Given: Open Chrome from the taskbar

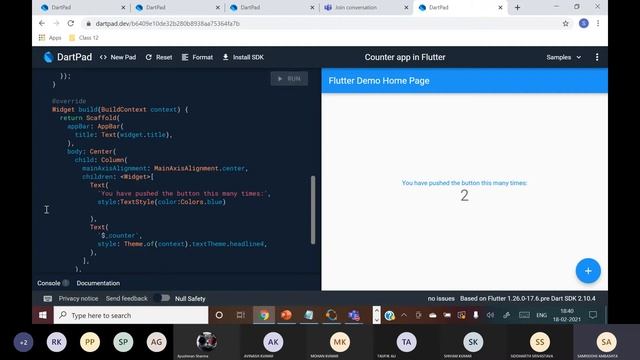Looking at the screenshot, I should (x=264, y=315).
